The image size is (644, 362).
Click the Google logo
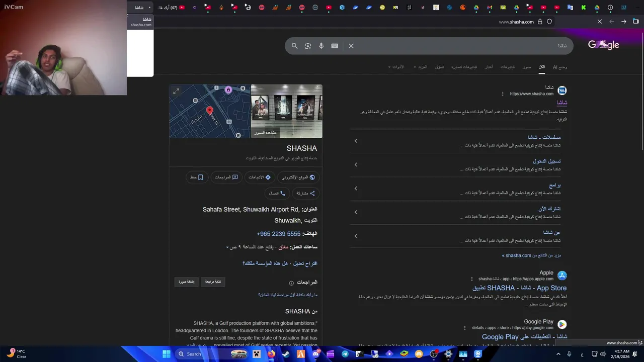coord(603,45)
